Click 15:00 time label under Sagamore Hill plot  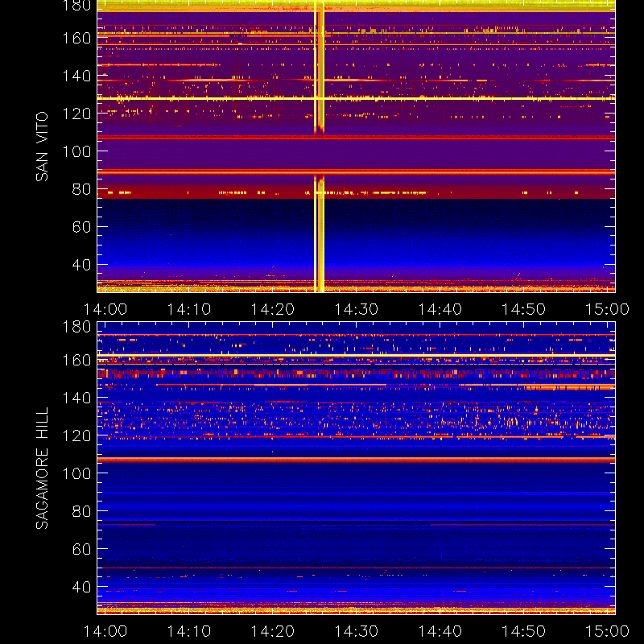(607, 631)
